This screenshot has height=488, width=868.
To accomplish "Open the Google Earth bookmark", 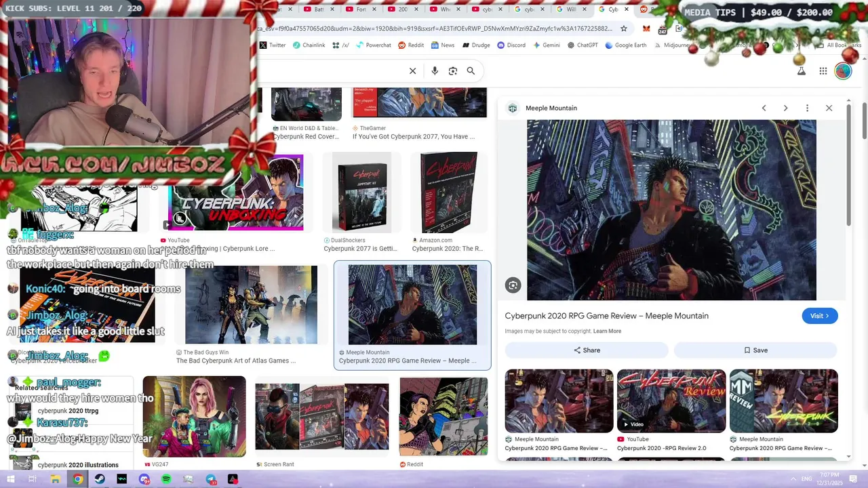I will coord(626,45).
